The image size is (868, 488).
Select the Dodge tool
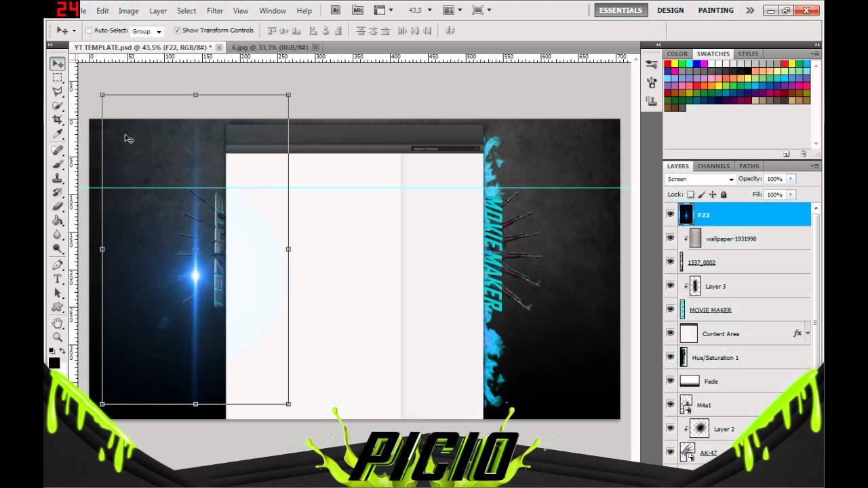pyautogui.click(x=58, y=249)
